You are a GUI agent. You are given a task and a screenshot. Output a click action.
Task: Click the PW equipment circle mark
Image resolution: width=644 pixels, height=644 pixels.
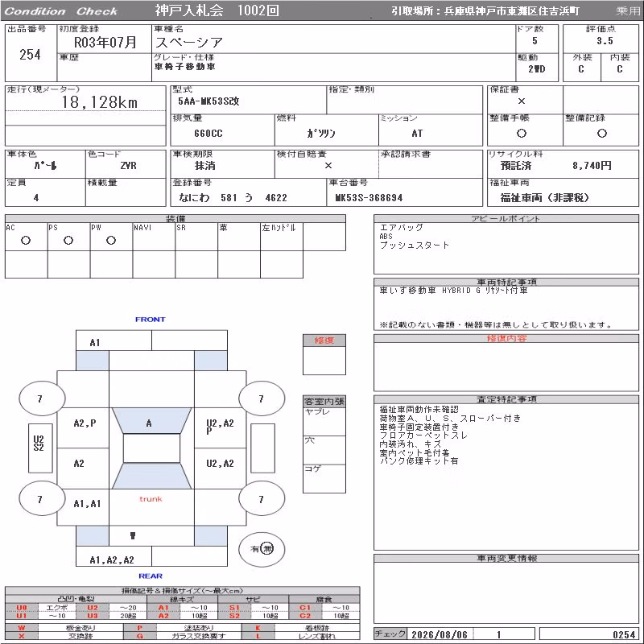click(111, 241)
